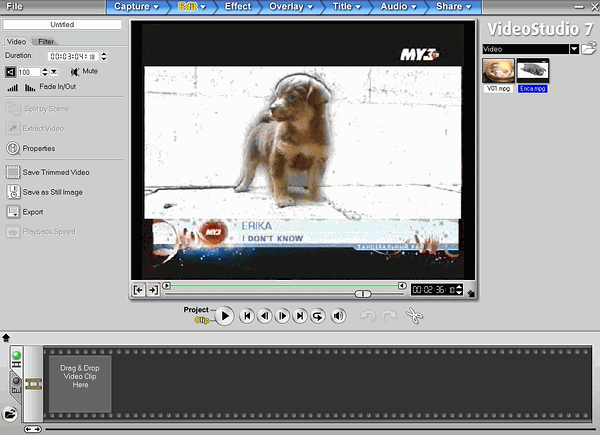Viewport: 600px width, 435px height.
Task: Open the Share step
Action: 453,7
